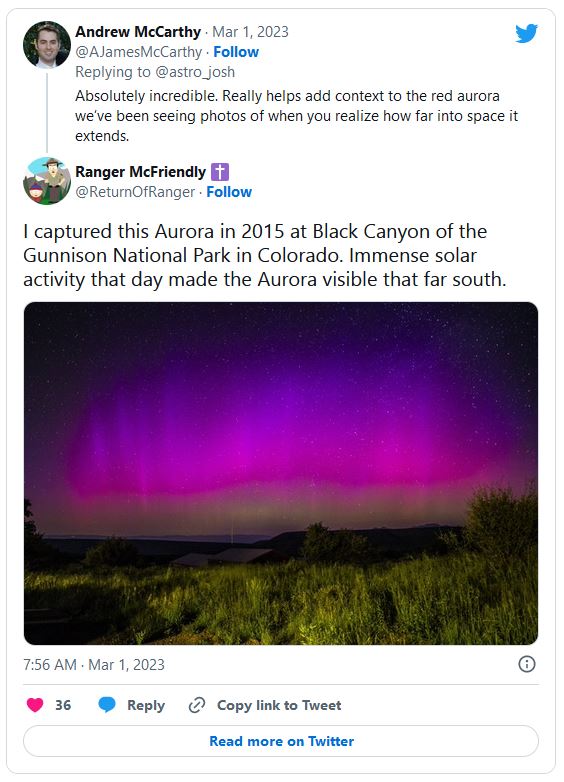Click the Twitter bird logo
This screenshot has height=782, width=564.
[526, 33]
